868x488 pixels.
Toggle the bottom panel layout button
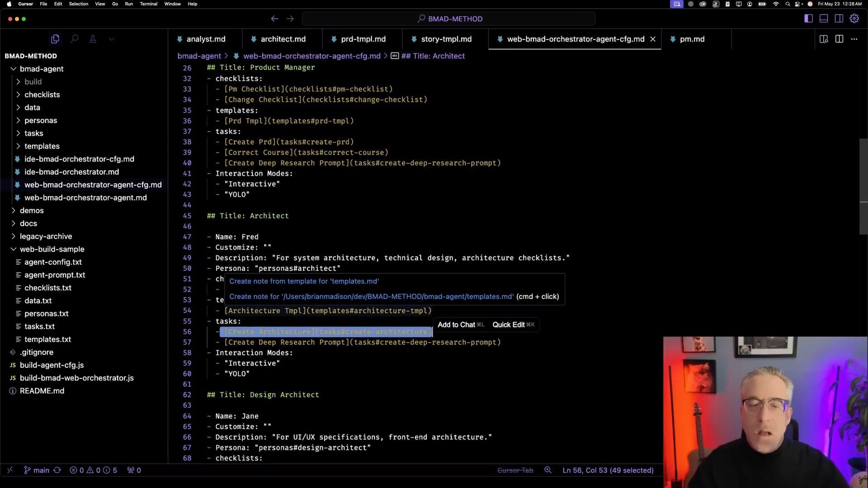[824, 19]
